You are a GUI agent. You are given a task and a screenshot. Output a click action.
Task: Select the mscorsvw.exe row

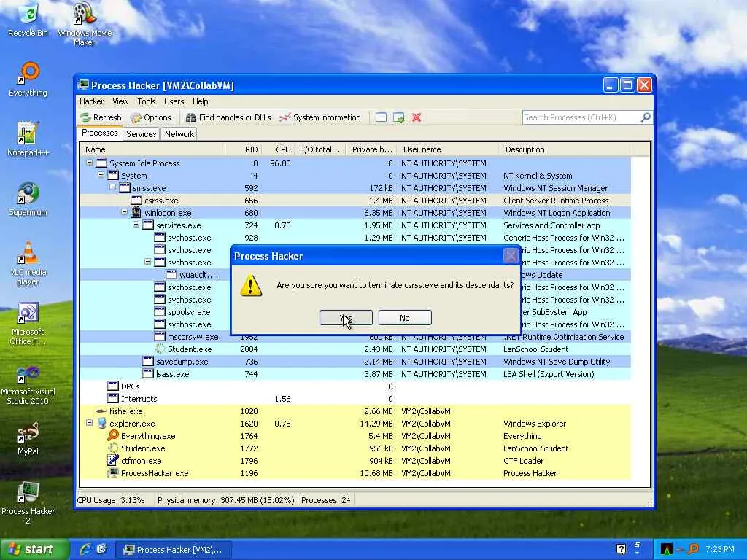355,337
